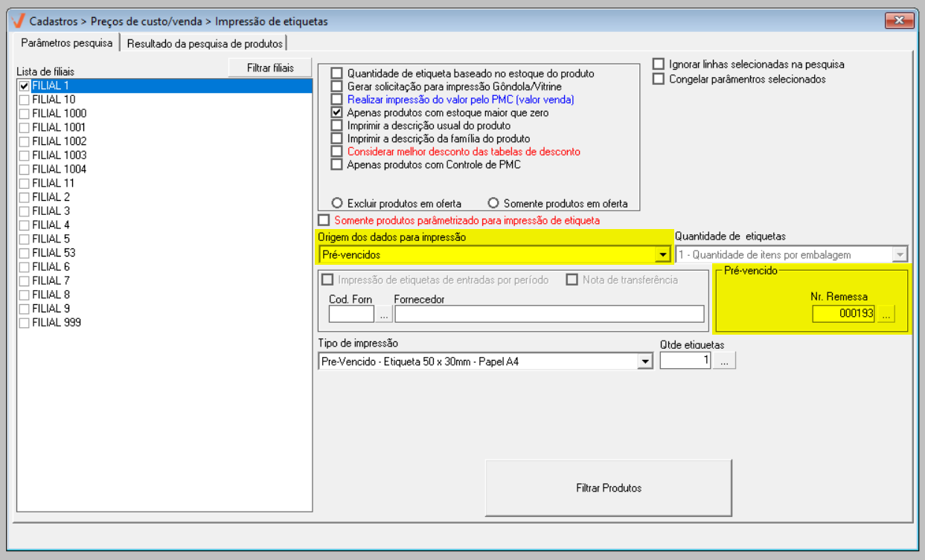Check FILIAL 1000 checkbox
925x560 pixels.
tap(25, 114)
